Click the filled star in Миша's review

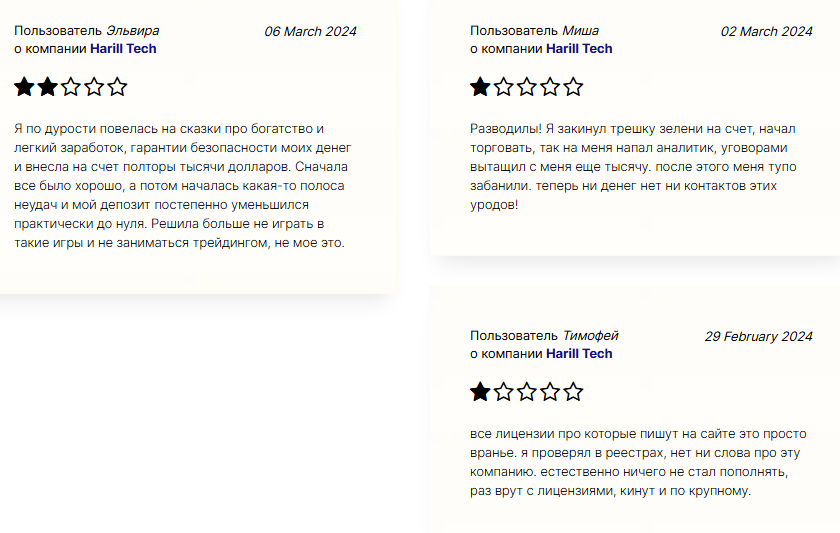[x=480, y=87]
